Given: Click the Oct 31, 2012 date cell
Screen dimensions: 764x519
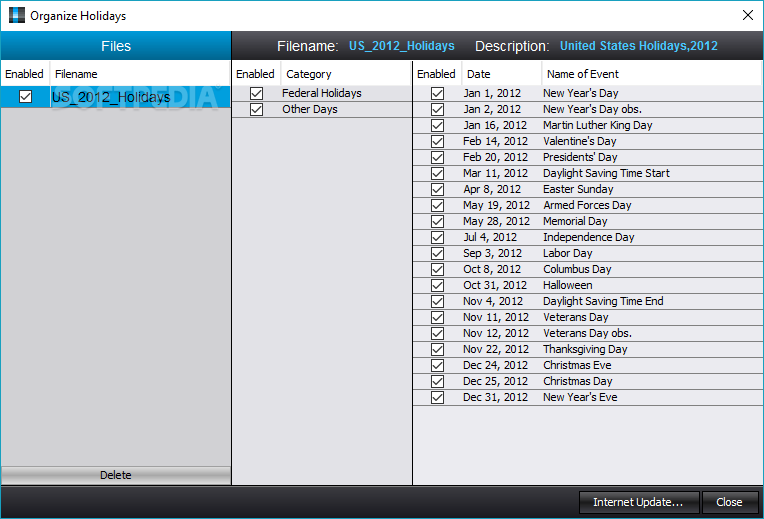Looking at the screenshot, I should (495, 285).
